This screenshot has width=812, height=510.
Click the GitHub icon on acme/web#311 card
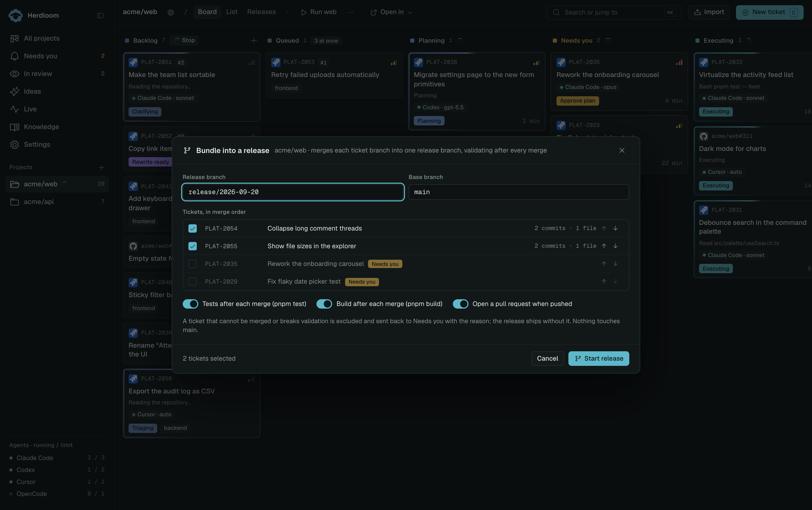703,136
